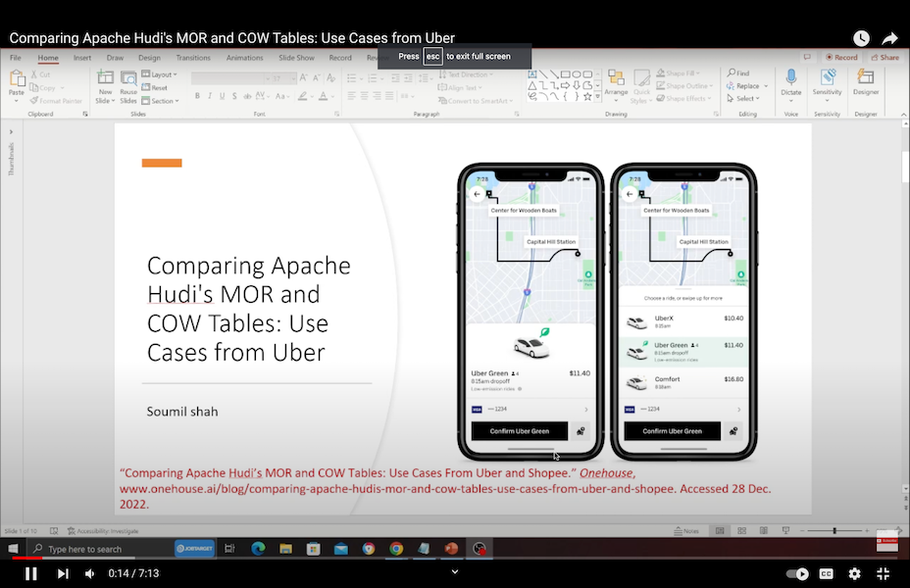Open the Designer pane
This screenshot has width=910, height=588.
tap(866, 82)
